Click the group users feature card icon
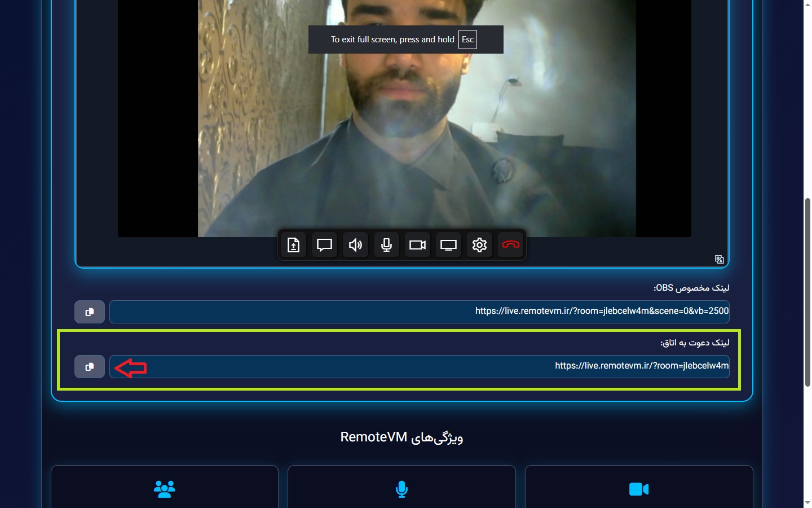Screen dimensions: 812x508 [165, 489]
